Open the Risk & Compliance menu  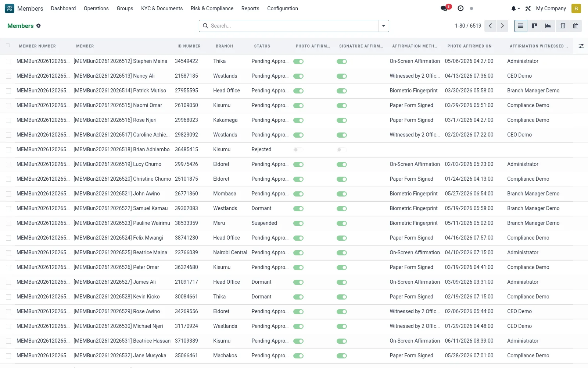(x=212, y=8)
